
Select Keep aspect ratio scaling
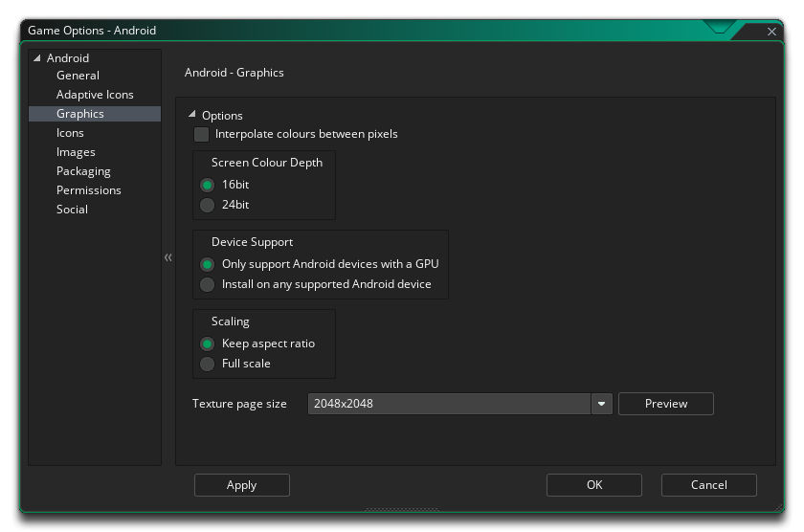(x=207, y=344)
